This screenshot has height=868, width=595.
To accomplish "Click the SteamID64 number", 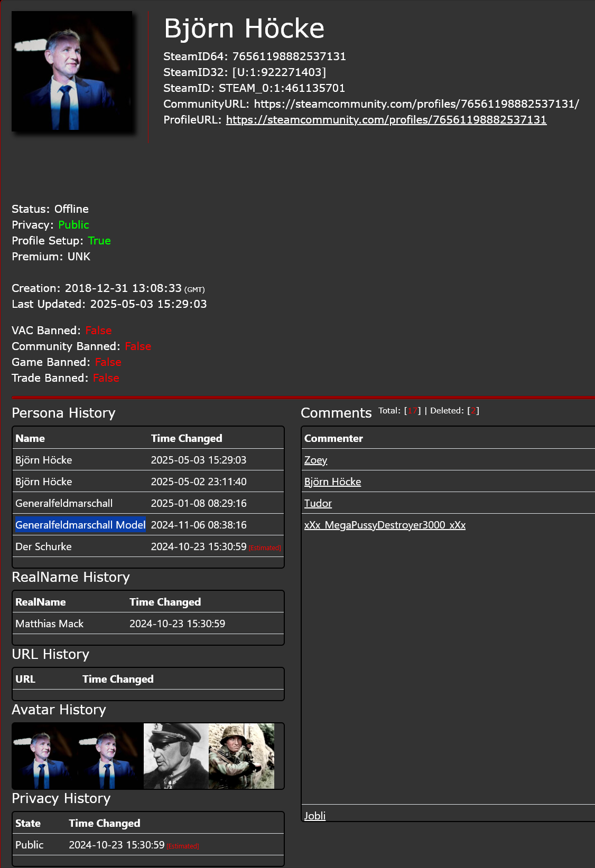I will coord(289,56).
